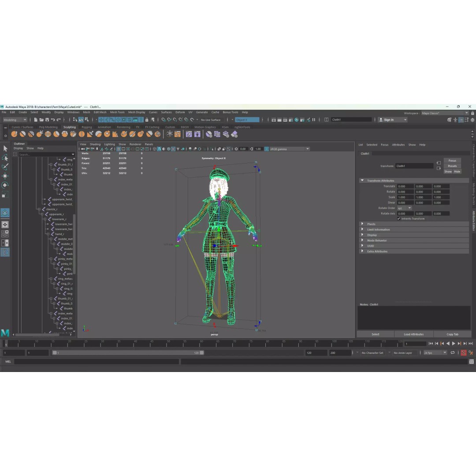This screenshot has width=476, height=476.
Task: Open the Modeling menu set dropdown
Action: [15, 119]
